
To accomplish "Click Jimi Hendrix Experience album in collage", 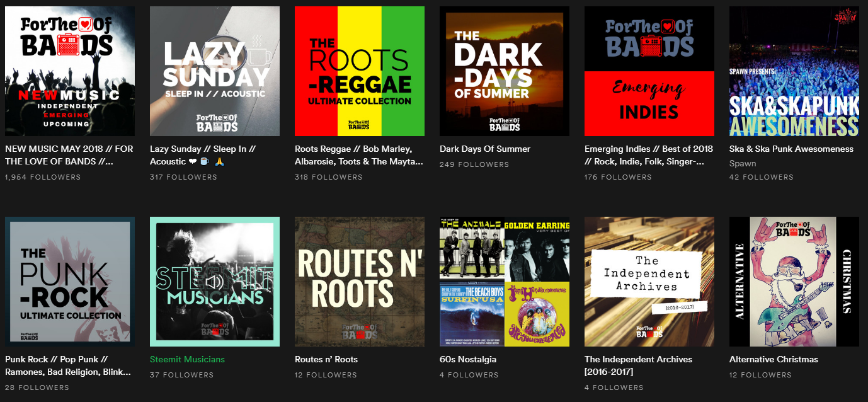I will 537,314.
